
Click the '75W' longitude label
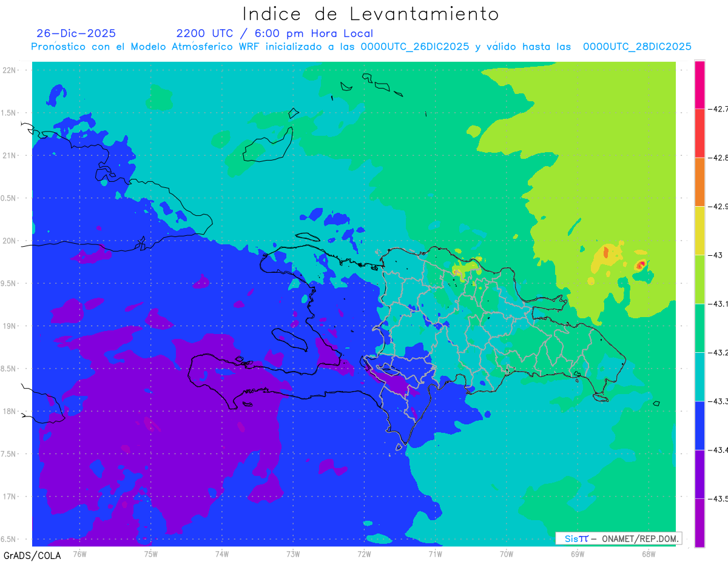(x=150, y=554)
